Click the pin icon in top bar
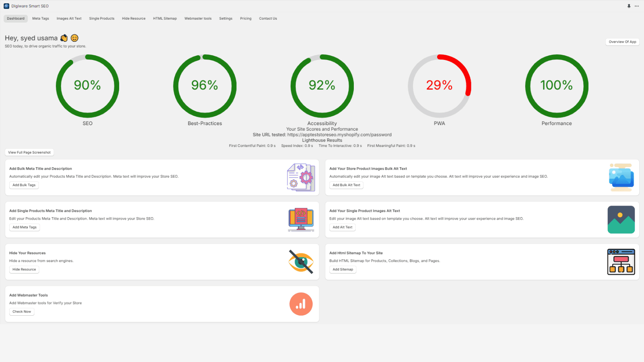644x362 pixels. click(x=629, y=6)
